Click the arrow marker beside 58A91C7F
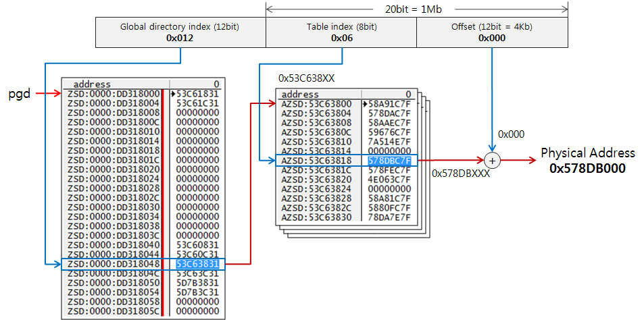The image size is (644, 320). [x=366, y=104]
